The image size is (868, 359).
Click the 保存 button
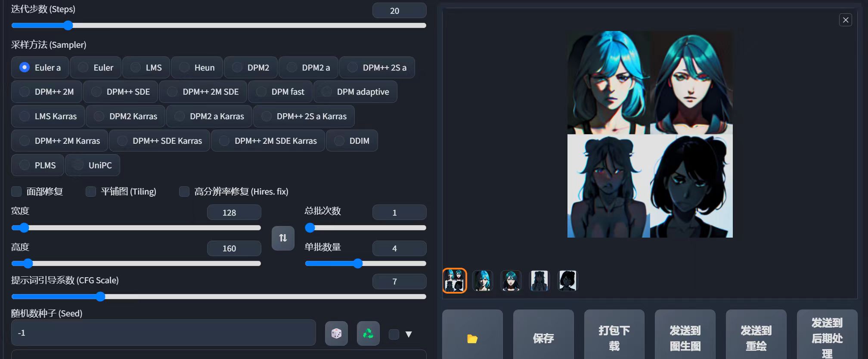click(x=543, y=338)
